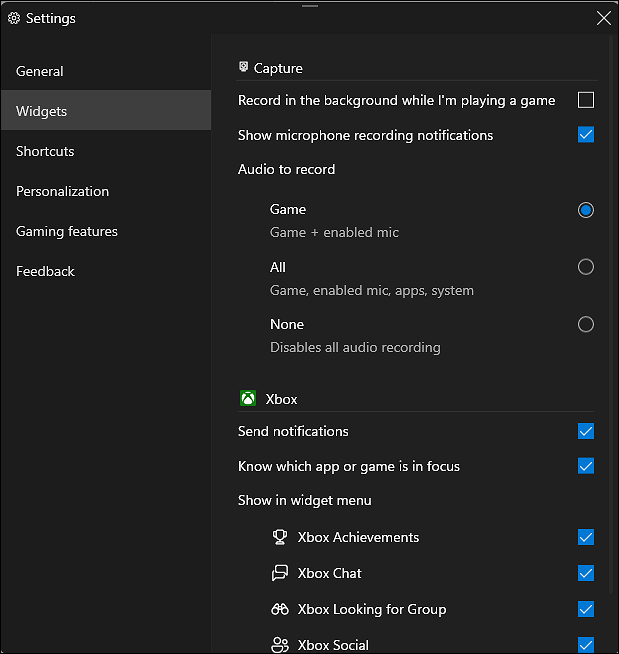
Task: Select None to disable audio recording
Action: pyautogui.click(x=586, y=324)
